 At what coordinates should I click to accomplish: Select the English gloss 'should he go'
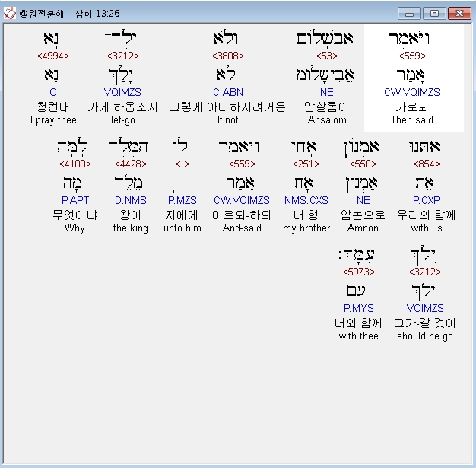pos(425,336)
